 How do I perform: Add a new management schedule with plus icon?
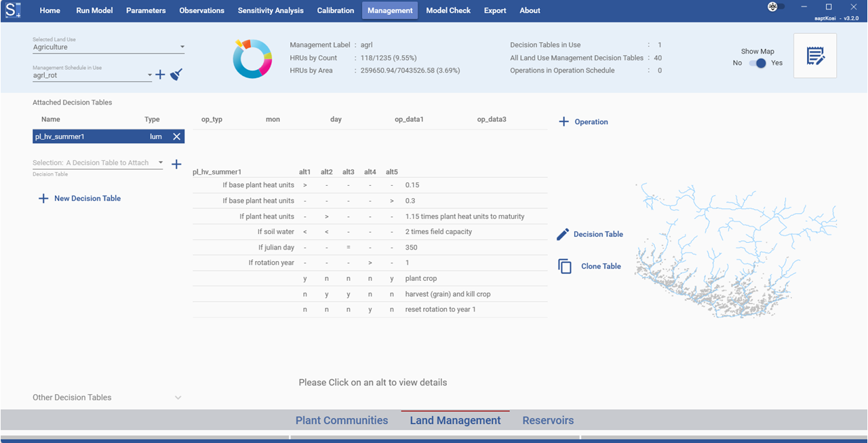[x=161, y=75]
